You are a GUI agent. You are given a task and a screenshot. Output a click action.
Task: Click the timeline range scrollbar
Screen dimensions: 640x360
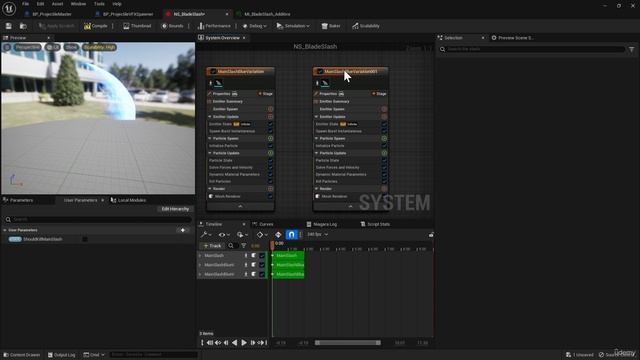click(348, 343)
